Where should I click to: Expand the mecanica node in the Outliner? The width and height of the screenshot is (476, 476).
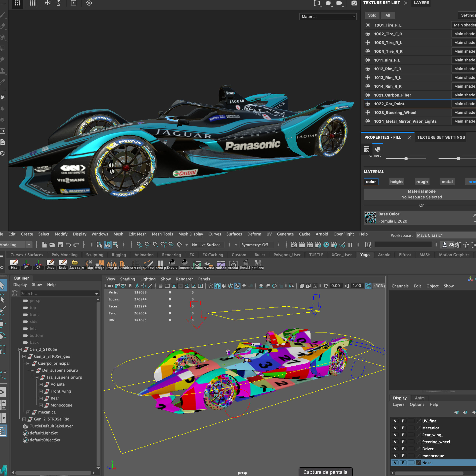click(28, 412)
